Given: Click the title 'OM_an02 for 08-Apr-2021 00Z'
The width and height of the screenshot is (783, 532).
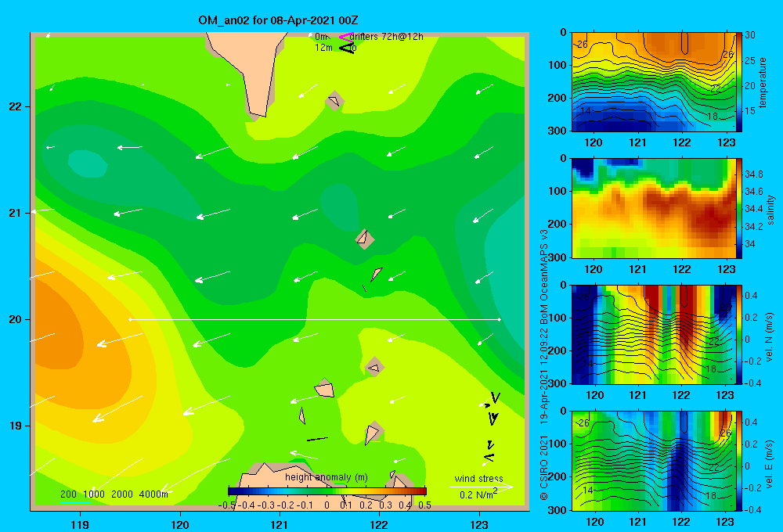Looking at the screenshot, I should pos(278,20).
